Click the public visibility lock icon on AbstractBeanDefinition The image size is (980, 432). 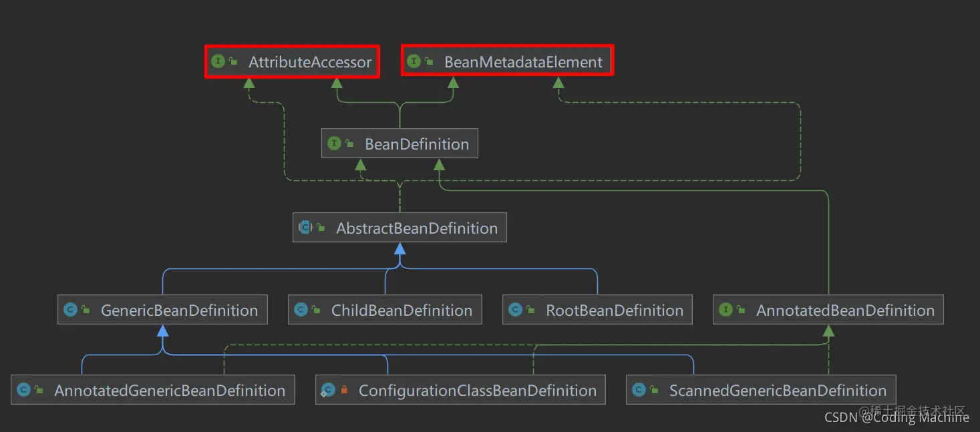[321, 228]
